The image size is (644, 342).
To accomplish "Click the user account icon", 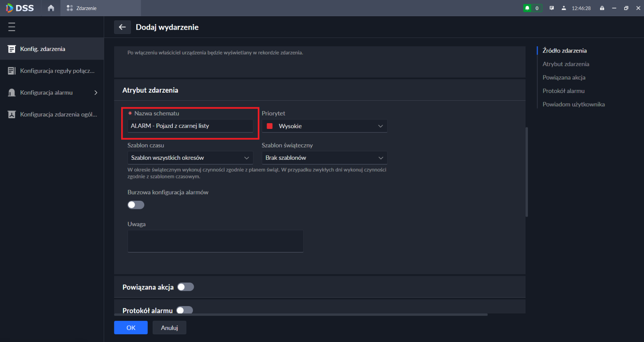I will (564, 8).
